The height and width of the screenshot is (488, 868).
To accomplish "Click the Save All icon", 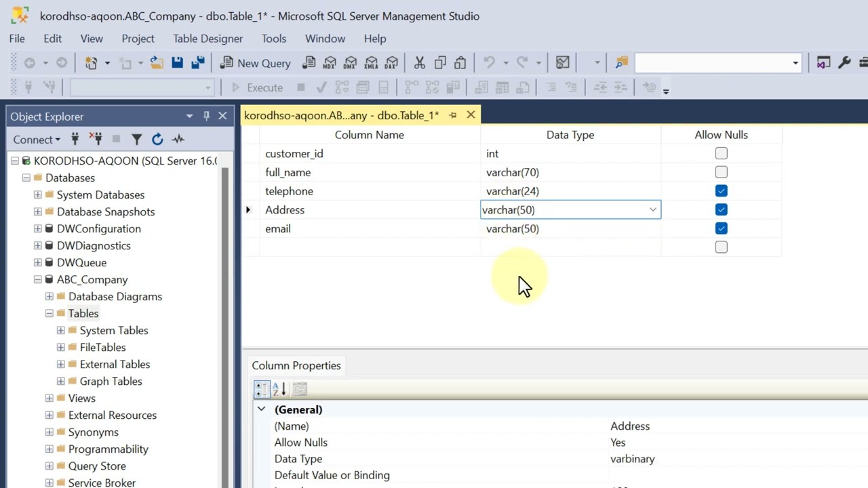I will click(x=197, y=63).
